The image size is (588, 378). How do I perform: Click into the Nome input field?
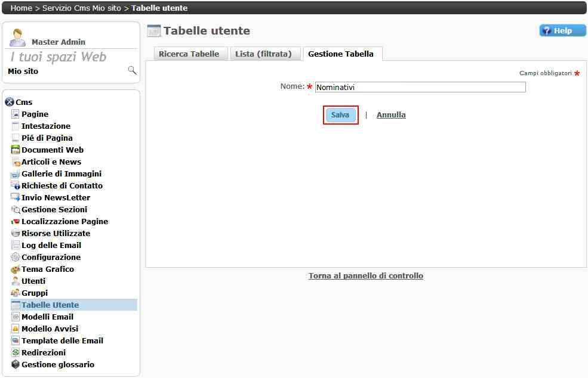pos(420,87)
